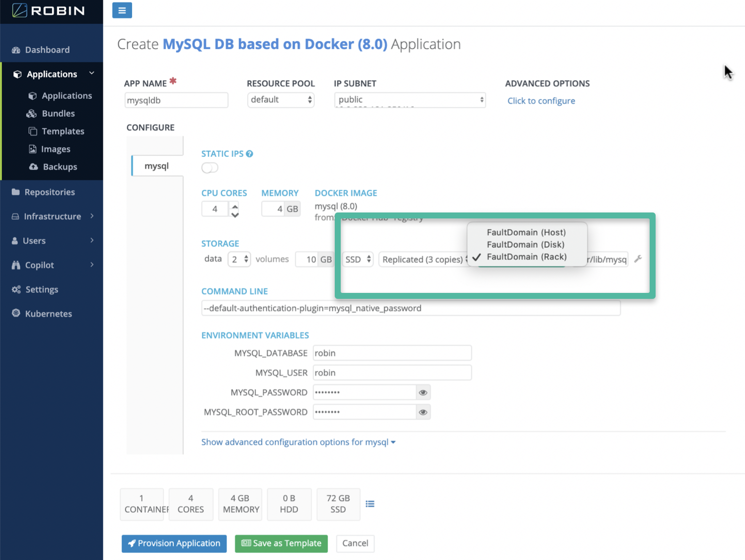Click the Kubernetes wheel icon
The image size is (745, 560).
[16, 313]
